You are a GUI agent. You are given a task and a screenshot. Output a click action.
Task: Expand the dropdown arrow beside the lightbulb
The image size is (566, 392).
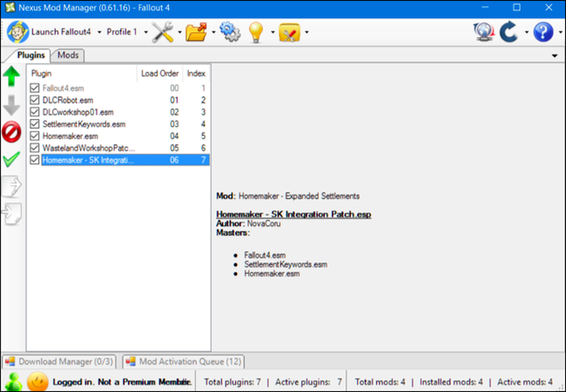coord(273,32)
